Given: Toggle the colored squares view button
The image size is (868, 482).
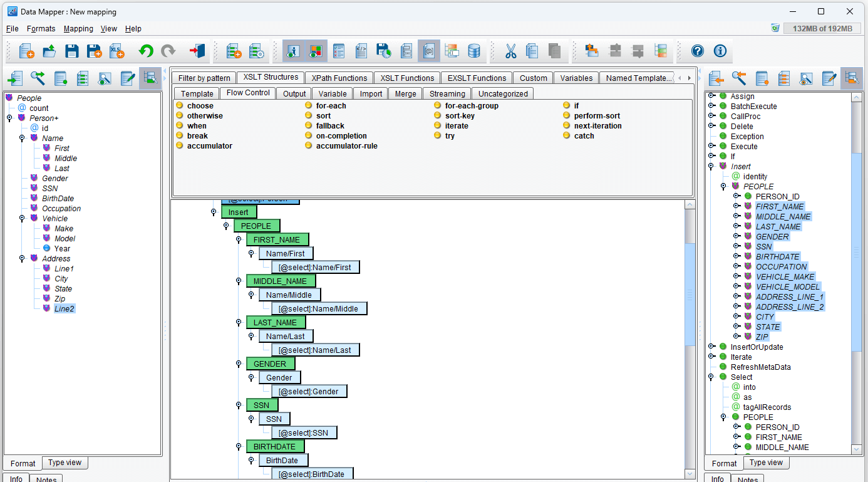Looking at the screenshot, I should (316, 51).
